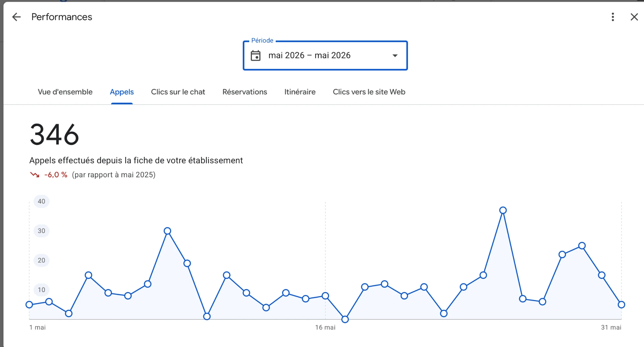Click the 40 y-axis label
Image resolution: width=644 pixels, height=347 pixels.
tap(41, 201)
